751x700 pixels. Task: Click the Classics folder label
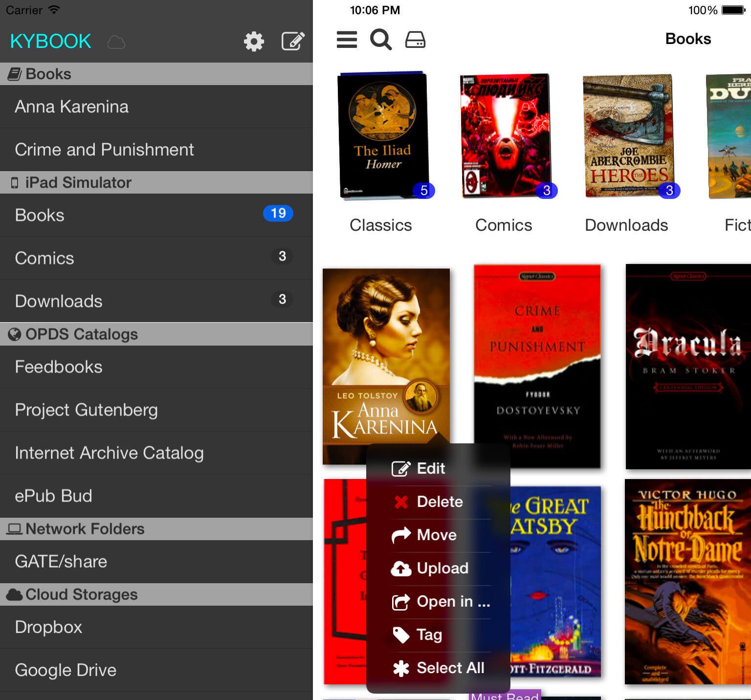pos(381,225)
